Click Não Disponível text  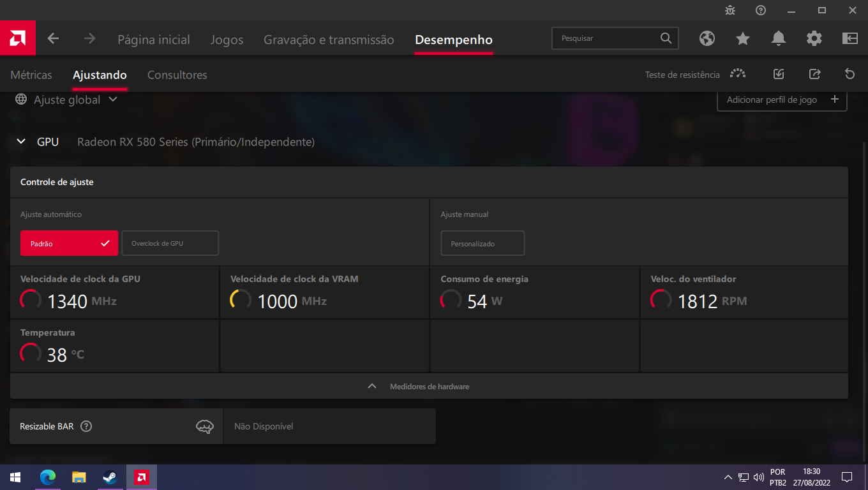(x=264, y=426)
